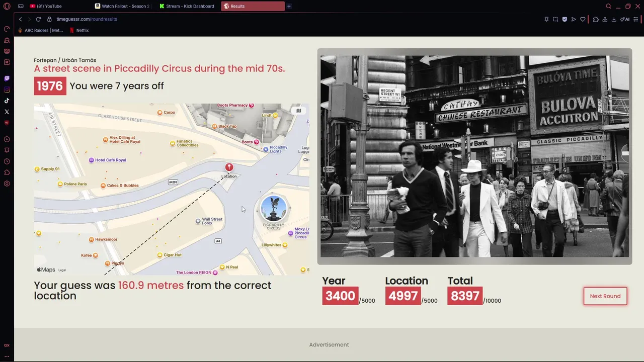Viewport: 644px width, 362px height.
Task: Click the pin icon in address bar
Action: click(x=546, y=19)
